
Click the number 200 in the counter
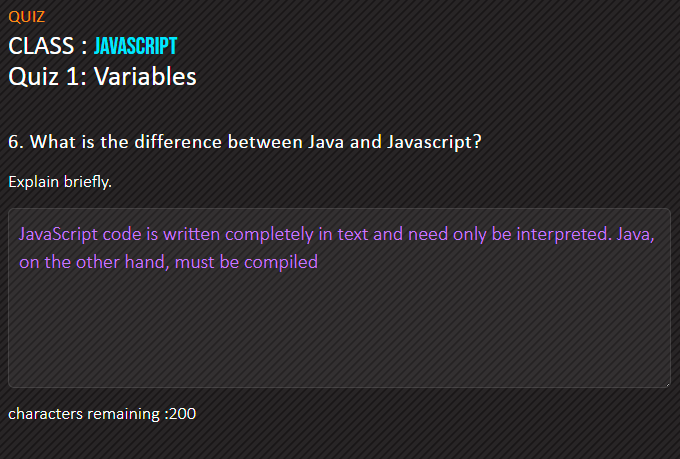(183, 413)
